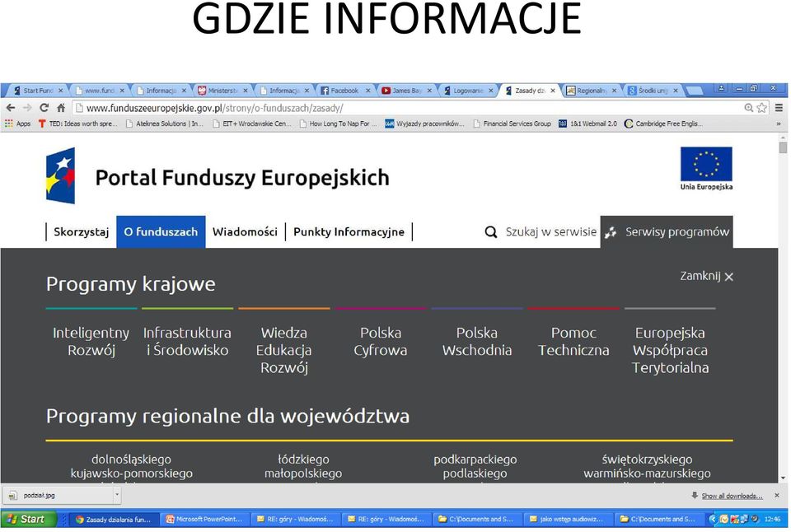This screenshot has width=791, height=532.
Task: Open the How Long To Nap For bookmark
Action: [x=338, y=124]
